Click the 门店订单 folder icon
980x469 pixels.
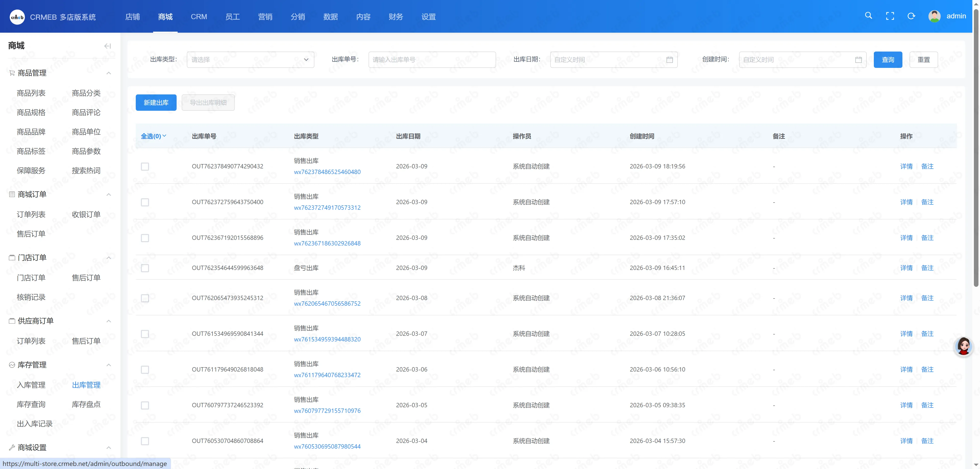point(12,257)
